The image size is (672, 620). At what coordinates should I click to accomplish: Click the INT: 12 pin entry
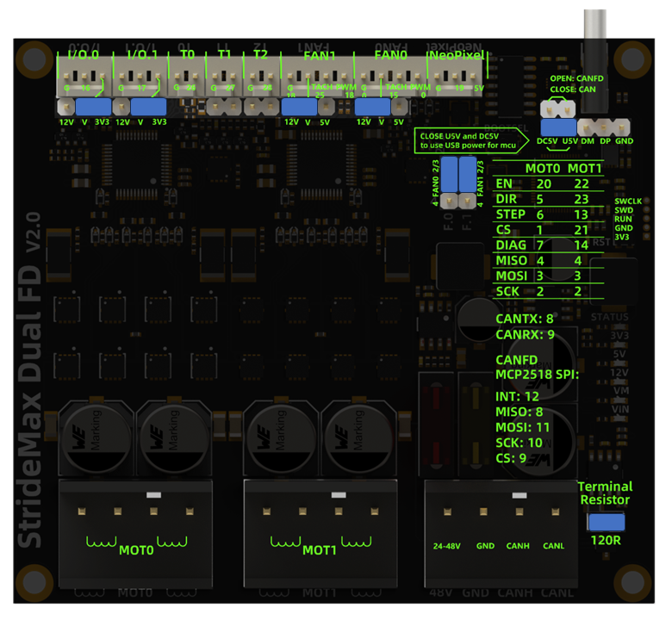coord(517,396)
